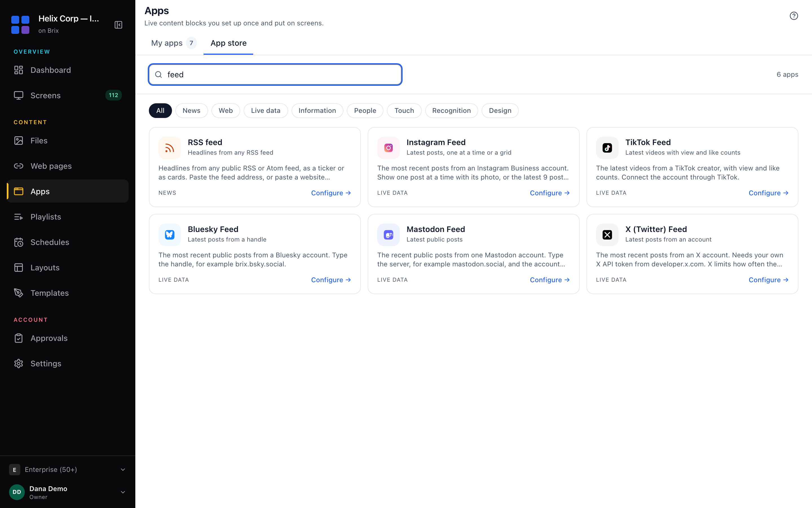Configure the RSS feed app
812x508 pixels.
(x=331, y=193)
